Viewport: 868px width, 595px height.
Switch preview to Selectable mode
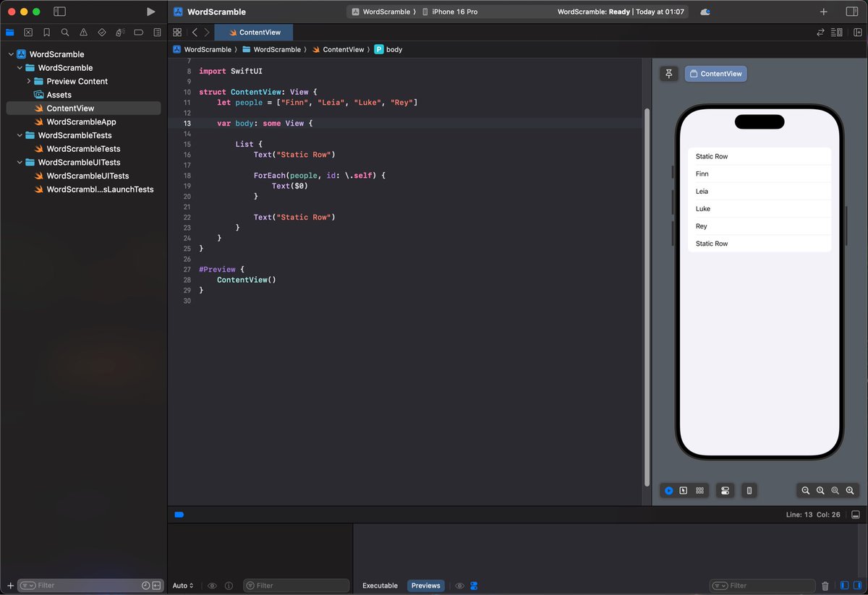click(684, 491)
